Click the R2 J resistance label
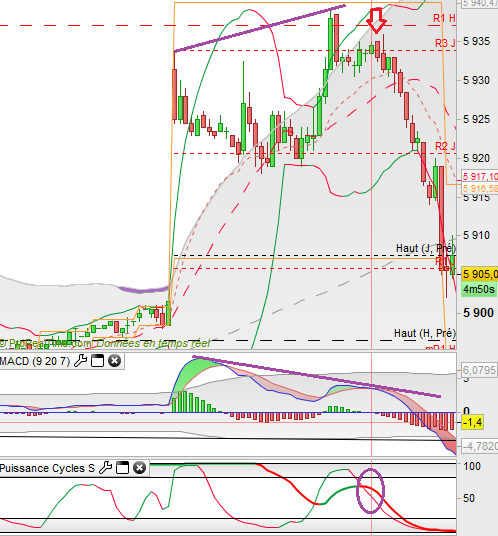 pos(445,146)
